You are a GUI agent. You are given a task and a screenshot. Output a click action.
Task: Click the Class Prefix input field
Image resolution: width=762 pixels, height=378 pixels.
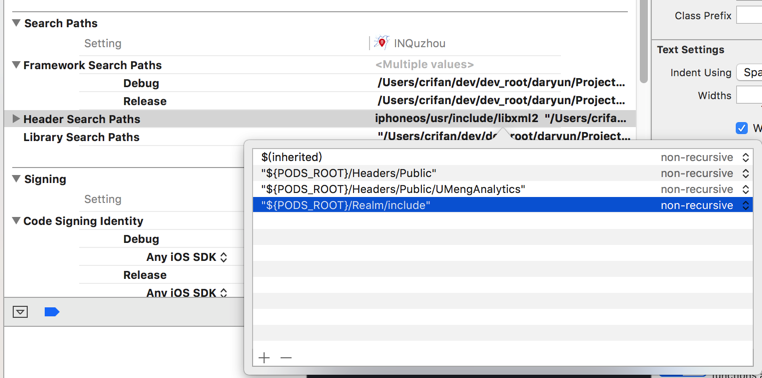[x=749, y=16]
